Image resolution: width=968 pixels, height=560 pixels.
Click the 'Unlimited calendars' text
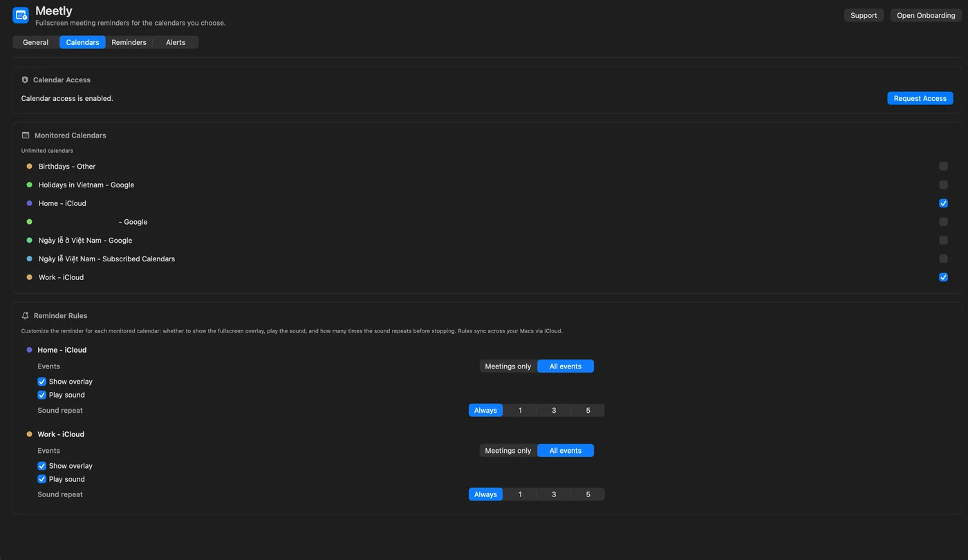tap(47, 151)
